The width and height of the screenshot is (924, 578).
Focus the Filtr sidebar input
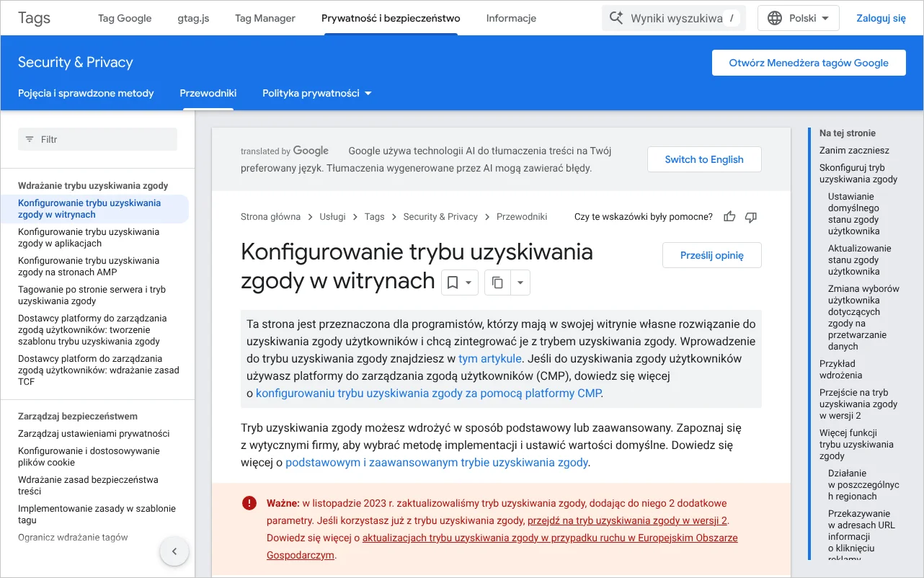pos(97,139)
